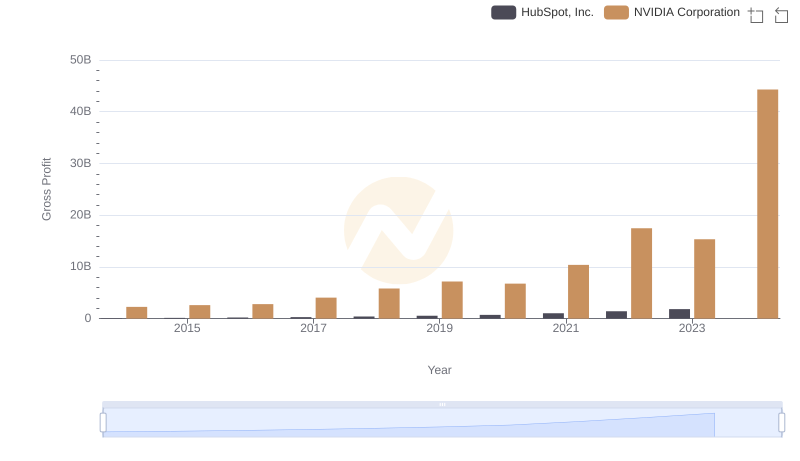Screen dimensions: 800x461
Task: Grab the left data zoom slider handle
Action: coord(103,423)
